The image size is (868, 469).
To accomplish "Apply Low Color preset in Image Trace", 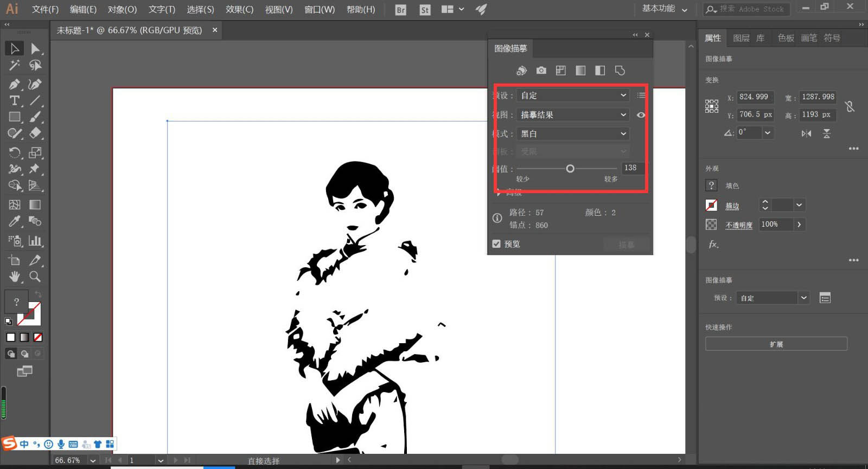I will 561,70.
